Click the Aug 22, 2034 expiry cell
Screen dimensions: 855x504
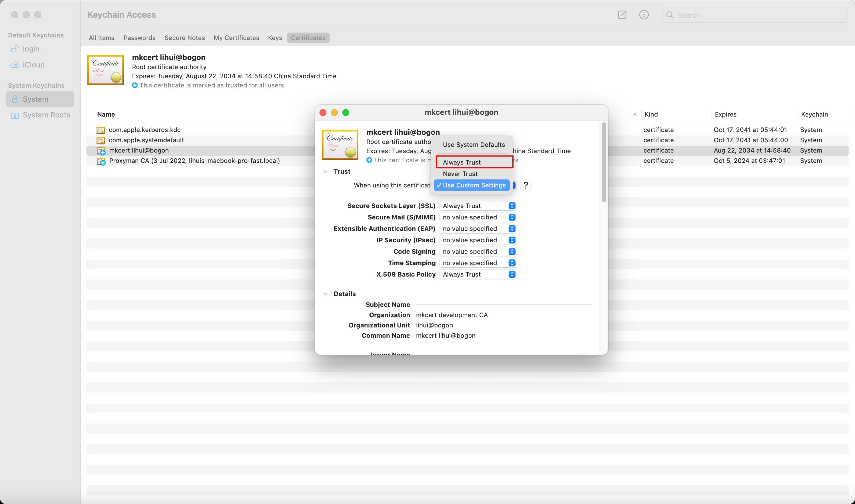pos(752,150)
